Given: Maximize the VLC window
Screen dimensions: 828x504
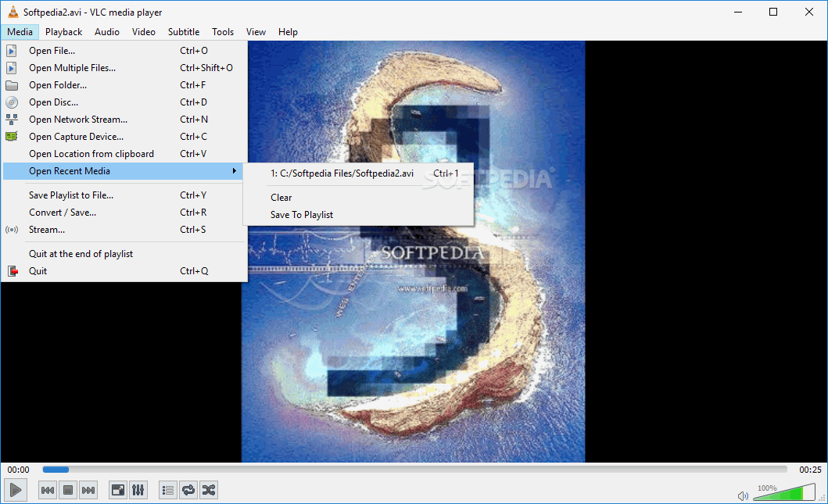Looking at the screenshot, I should pyautogui.click(x=773, y=12).
